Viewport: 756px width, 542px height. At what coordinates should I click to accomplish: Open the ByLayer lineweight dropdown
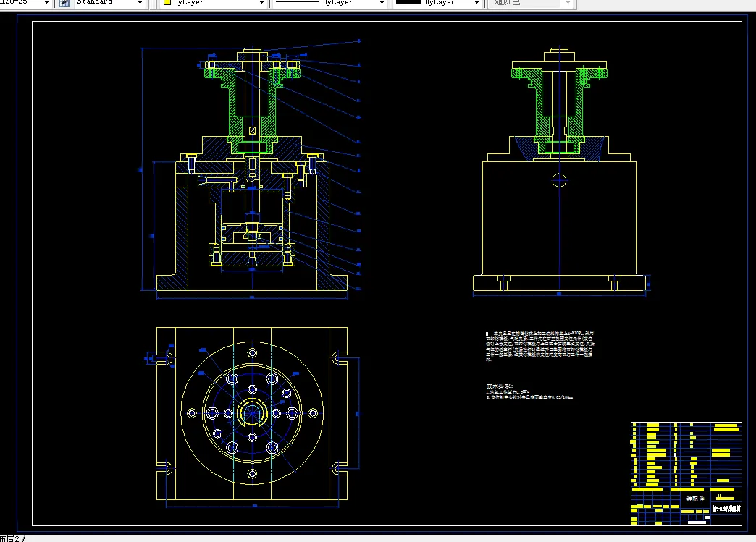click(476, 2)
